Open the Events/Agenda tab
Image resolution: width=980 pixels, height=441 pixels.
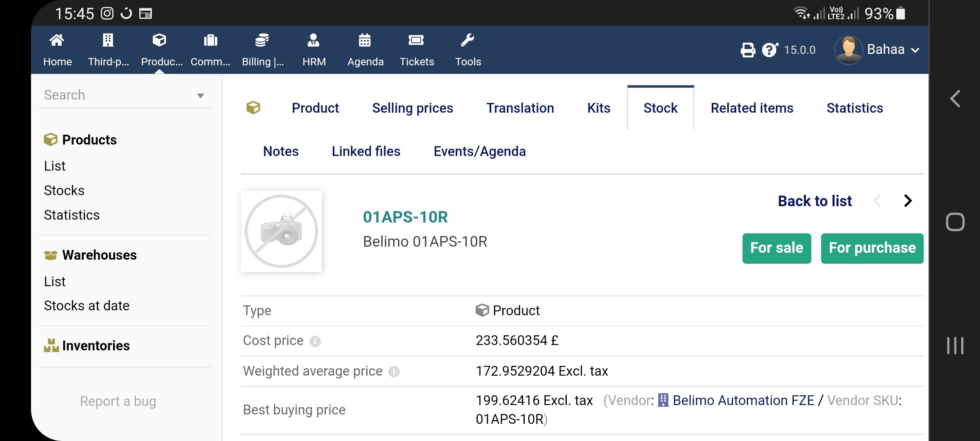[480, 151]
